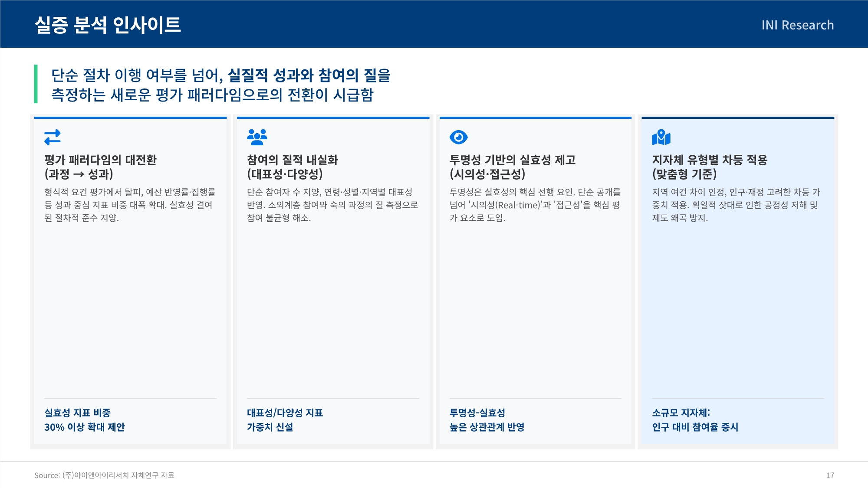The width and height of the screenshot is (868, 488).
Task: Click heading 지자체 유형별 차등 적용
Action: tap(710, 160)
